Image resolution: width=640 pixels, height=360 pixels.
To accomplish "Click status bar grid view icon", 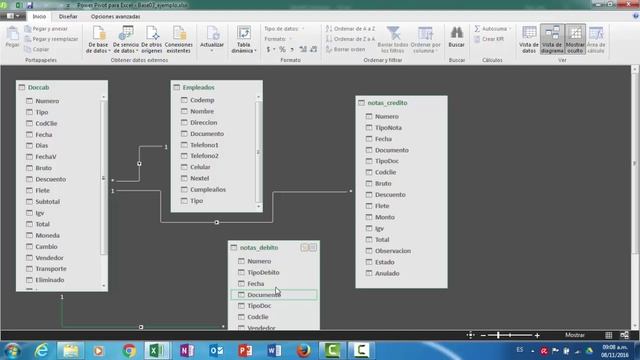I will point(609,336).
